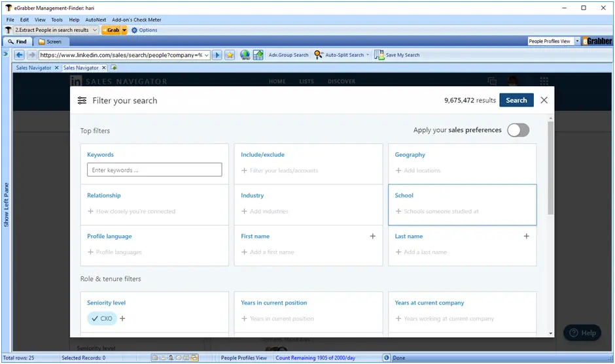This screenshot has height=364, width=615.
Task: Expand How closely you're connected
Action: tap(131, 211)
